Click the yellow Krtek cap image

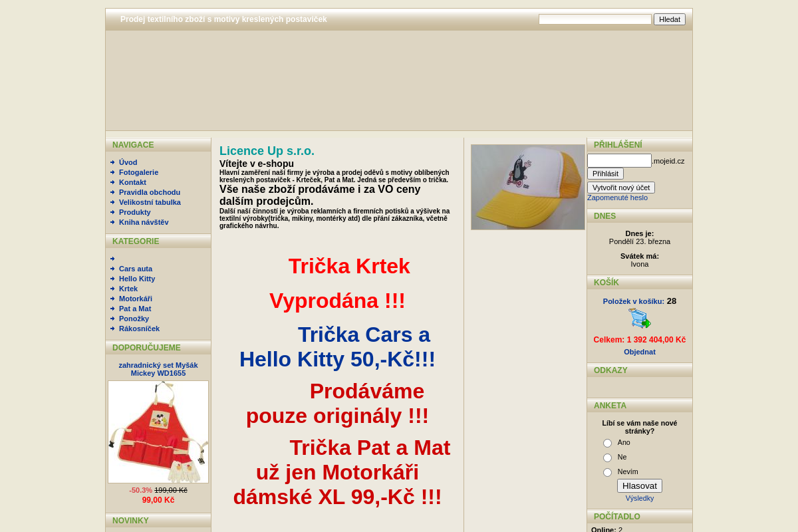pyautogui.click(x=528, y=187)
